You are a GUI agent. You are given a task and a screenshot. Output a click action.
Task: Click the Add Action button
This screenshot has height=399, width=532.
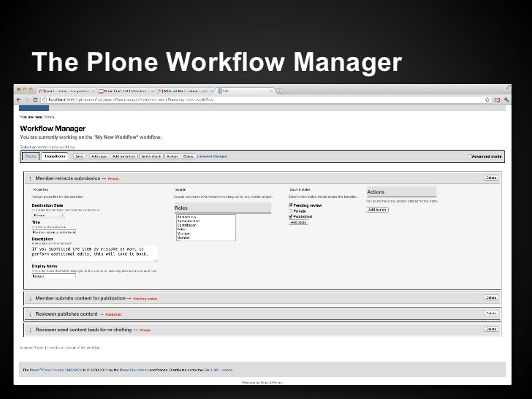(377, 210)
